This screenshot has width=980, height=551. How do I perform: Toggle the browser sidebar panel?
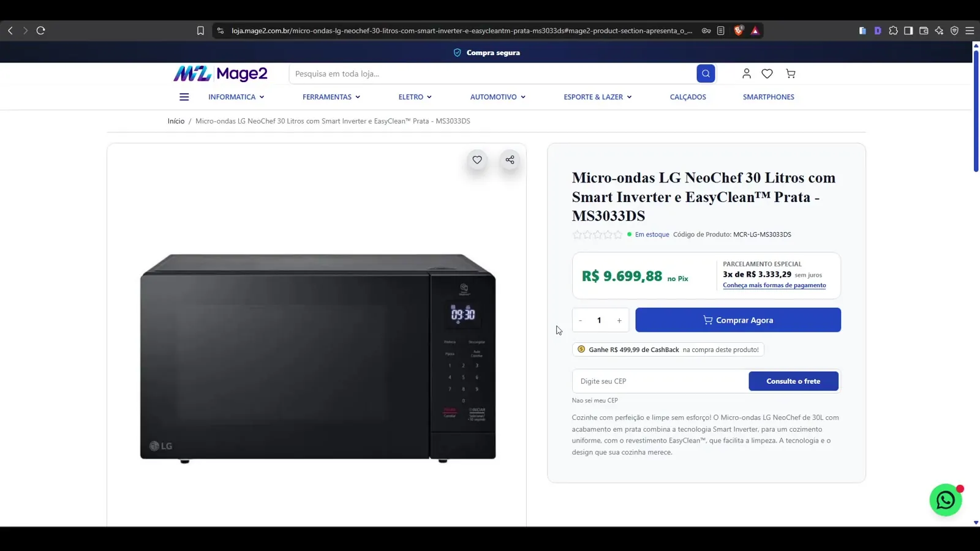[908, 31]
